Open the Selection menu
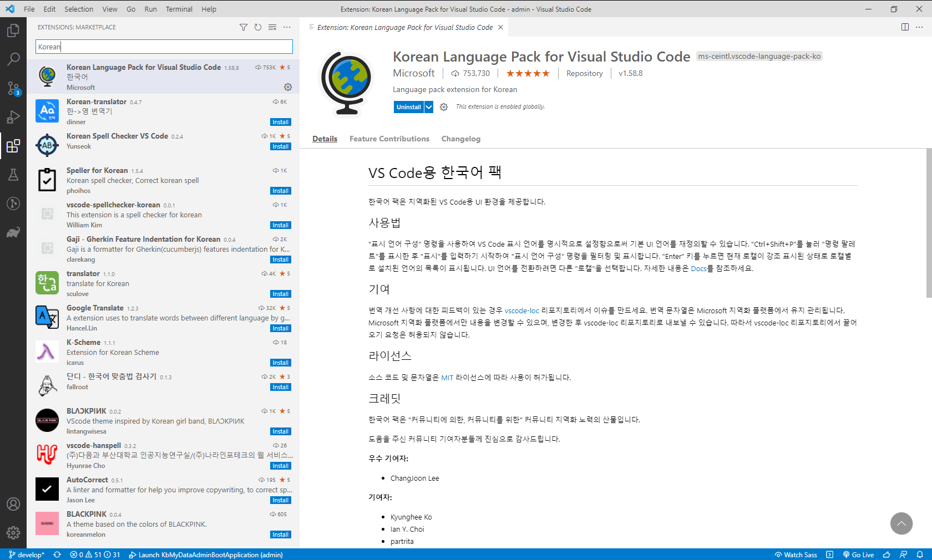932x560 pixels. [79, 9]
